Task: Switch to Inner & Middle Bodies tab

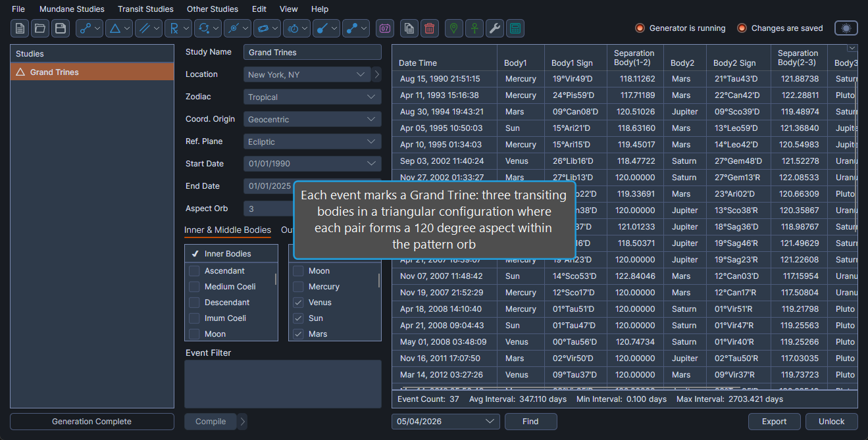Action: 228,230
